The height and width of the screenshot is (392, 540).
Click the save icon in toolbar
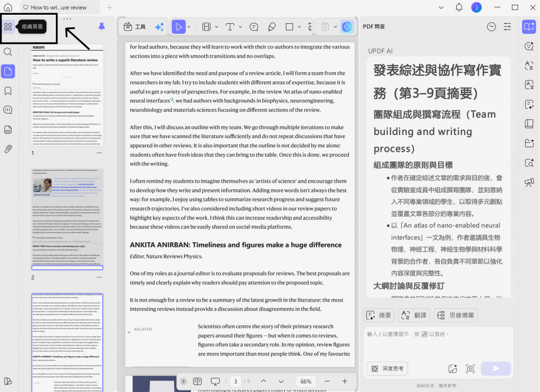pos(325,27)
